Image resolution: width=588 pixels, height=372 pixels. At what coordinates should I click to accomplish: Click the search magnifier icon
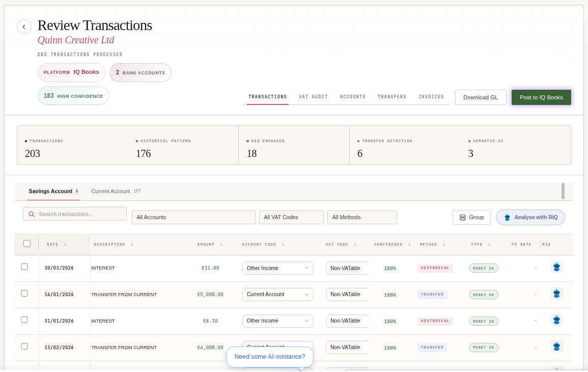[32, 214]
